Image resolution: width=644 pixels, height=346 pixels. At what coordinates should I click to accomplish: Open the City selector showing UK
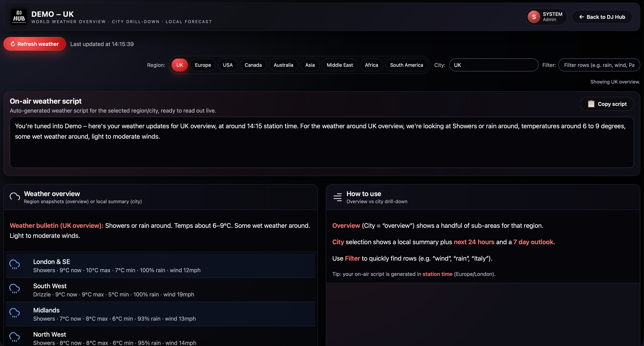tap(494, 65)
